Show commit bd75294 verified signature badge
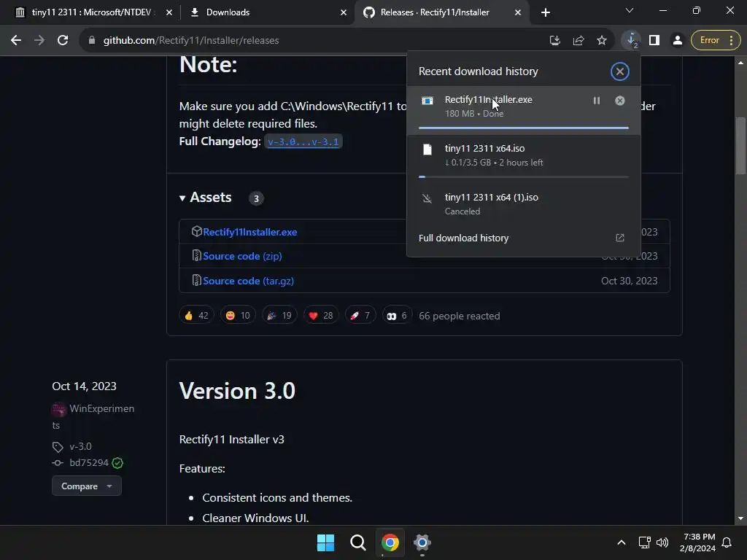 tap(117, 463)
